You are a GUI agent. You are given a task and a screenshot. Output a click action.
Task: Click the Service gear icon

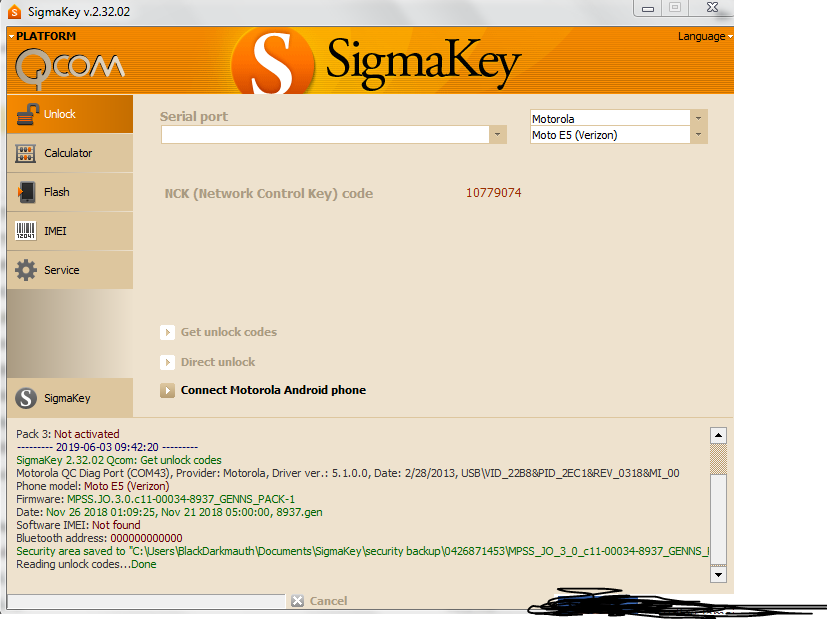[26, 270]
